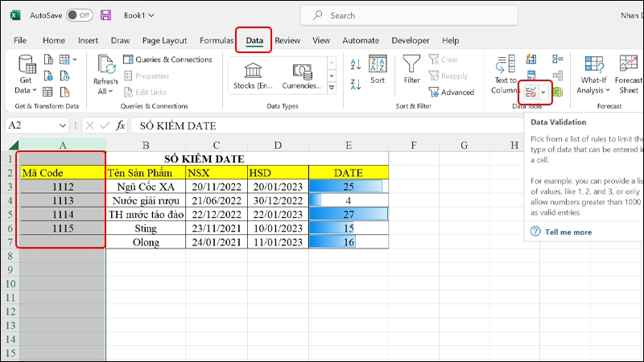
Task: Click the From Web page-with-globe icon
Action: (x=48, y=76)
